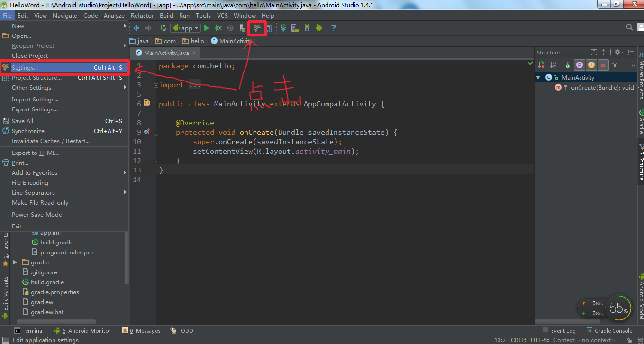644x344 pixels.
Task: Choose Settings... in the File menu
Action: click(64, 68)
